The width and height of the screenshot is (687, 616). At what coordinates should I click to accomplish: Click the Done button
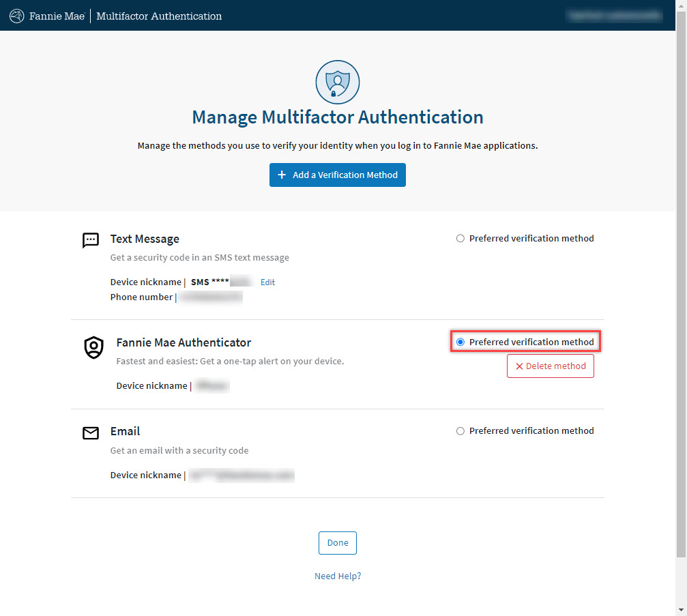(337, 543)
